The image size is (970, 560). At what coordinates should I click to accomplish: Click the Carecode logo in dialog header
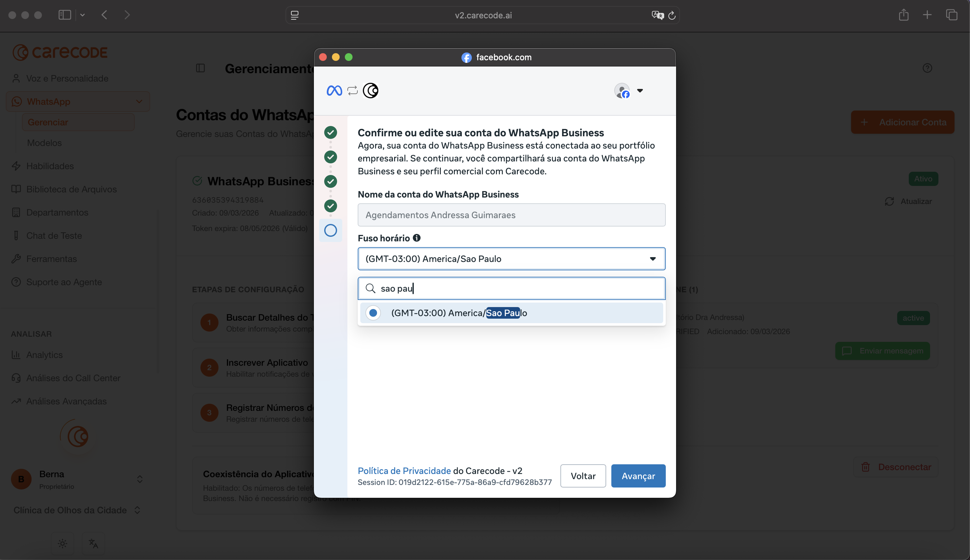point(370,91)
